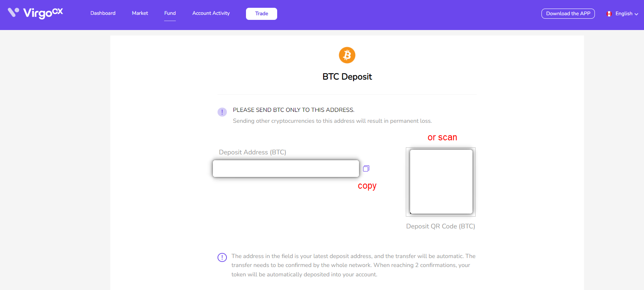Go to the Dashboard page
644x290 pixels.
pos(103,13)
